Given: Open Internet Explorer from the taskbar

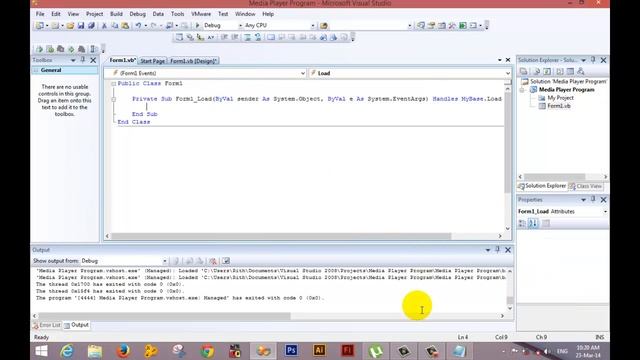Looking at the screenshot, I should pos(67,351).
